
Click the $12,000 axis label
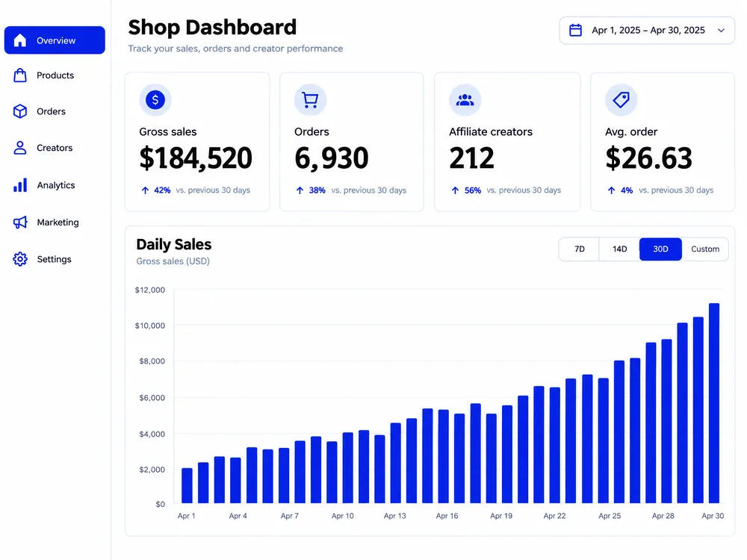(149, 290)
